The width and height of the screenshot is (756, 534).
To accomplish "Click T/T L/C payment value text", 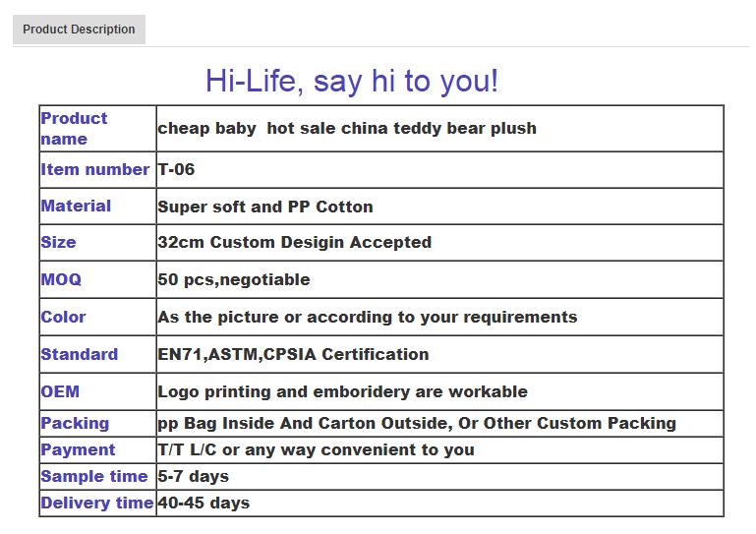I will pos(316,449).
